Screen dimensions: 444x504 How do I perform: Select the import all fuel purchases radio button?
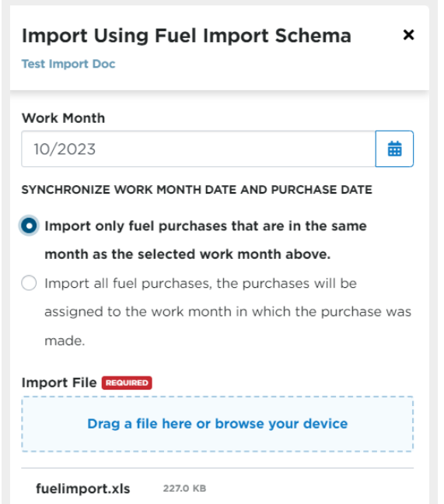[29, 283]
